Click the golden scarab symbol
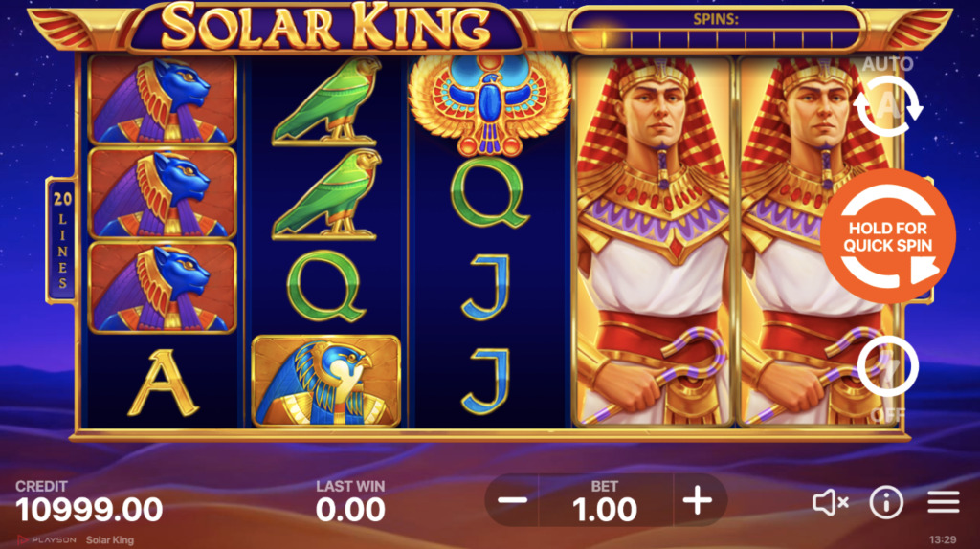 [x=489, y=103]
